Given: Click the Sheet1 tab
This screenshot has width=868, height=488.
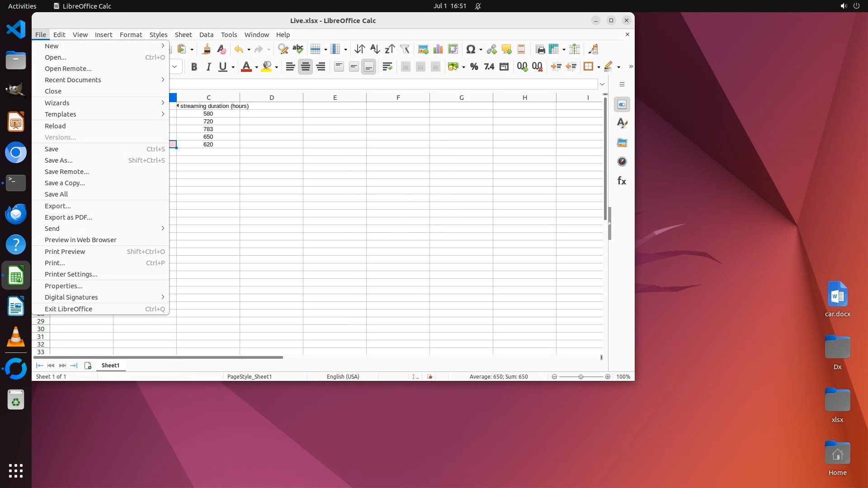Looking at the screenshot, I should pyautogui.click(x=110, y=366).
